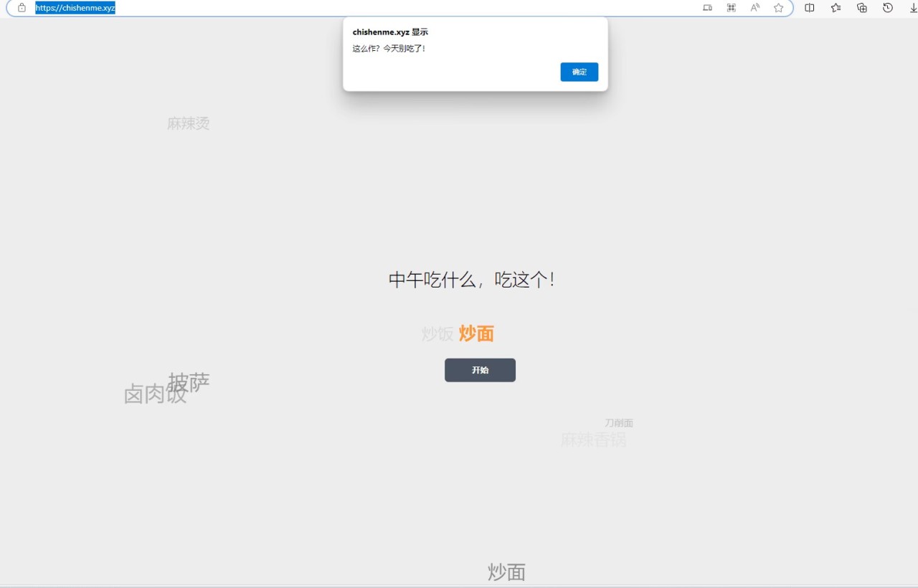918x588 pixels.
Task: Click the floating 披萨 text
Action: click(189, 381)
